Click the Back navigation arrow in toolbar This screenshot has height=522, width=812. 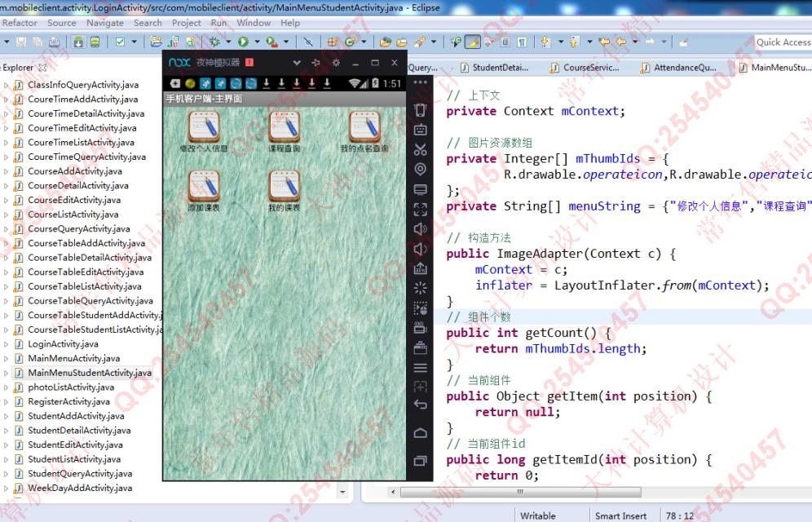pos(621,42)
